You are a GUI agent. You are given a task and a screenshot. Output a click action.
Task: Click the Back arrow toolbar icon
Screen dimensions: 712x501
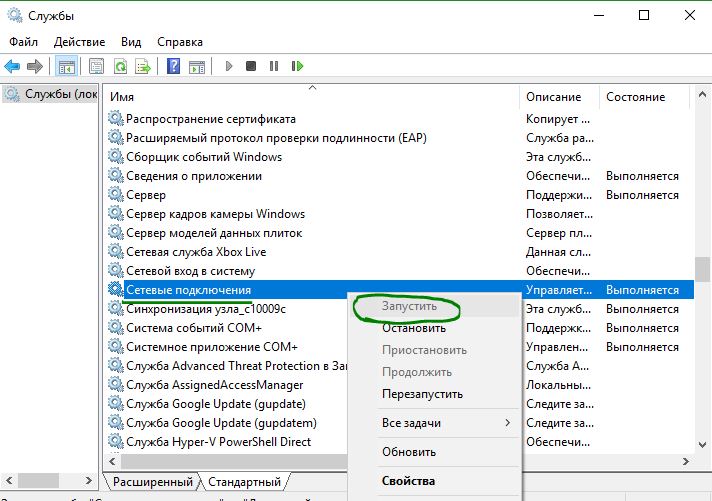point(12,66)
